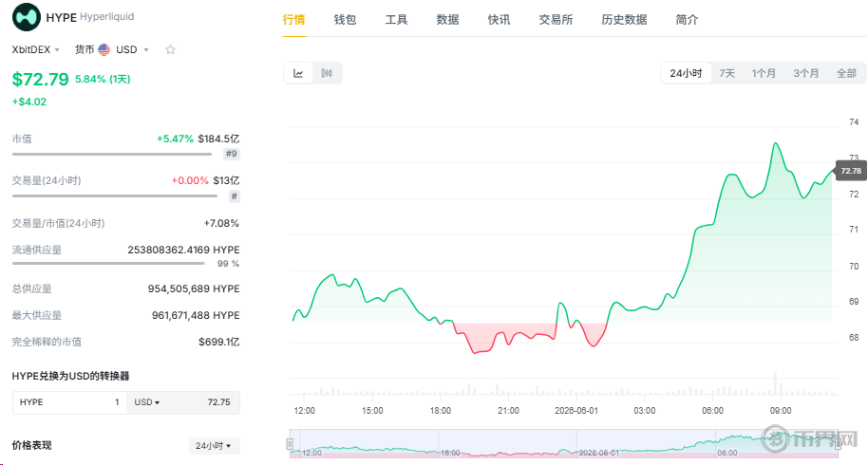Click the +$4.02 price change value
The width and height of the screenshot is (868, 465).
point(29,102)
